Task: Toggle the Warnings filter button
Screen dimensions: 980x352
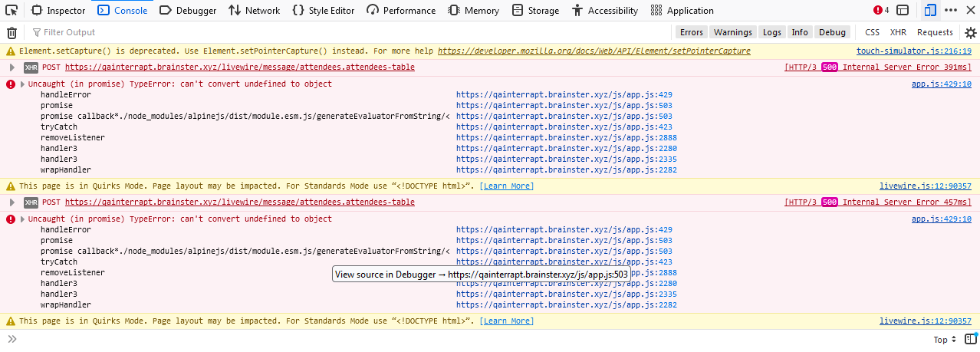Action: 732,32
